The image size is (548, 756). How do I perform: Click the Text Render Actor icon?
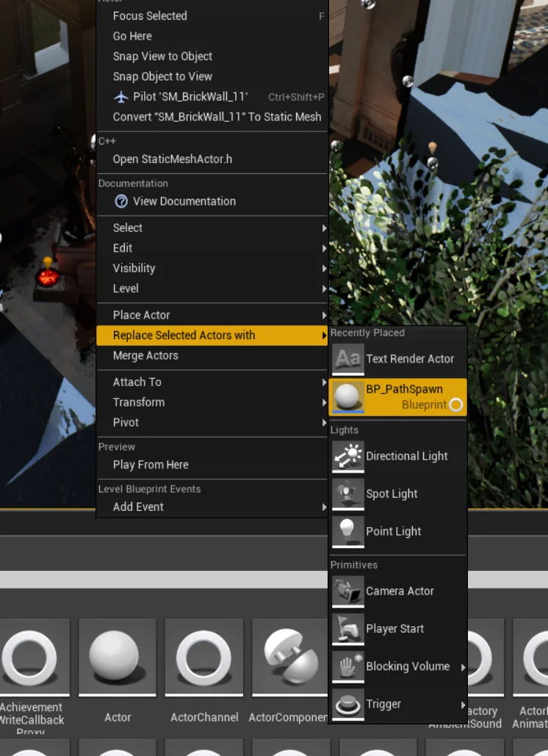coord(347,359)
